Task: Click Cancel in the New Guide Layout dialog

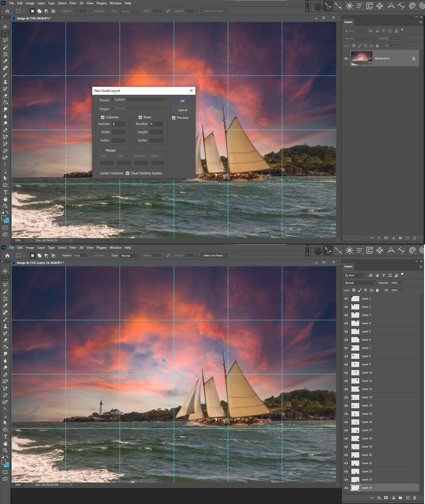Action: click(182, 110)
